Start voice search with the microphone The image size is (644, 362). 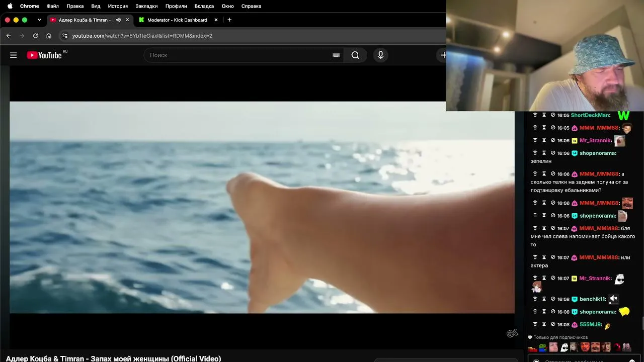(x=380, y=55)
